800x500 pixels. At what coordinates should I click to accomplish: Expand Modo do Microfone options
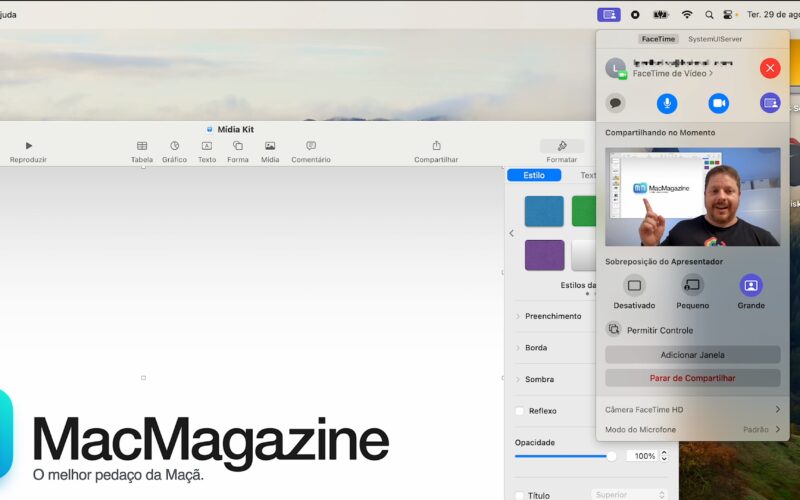pos(692,429)
